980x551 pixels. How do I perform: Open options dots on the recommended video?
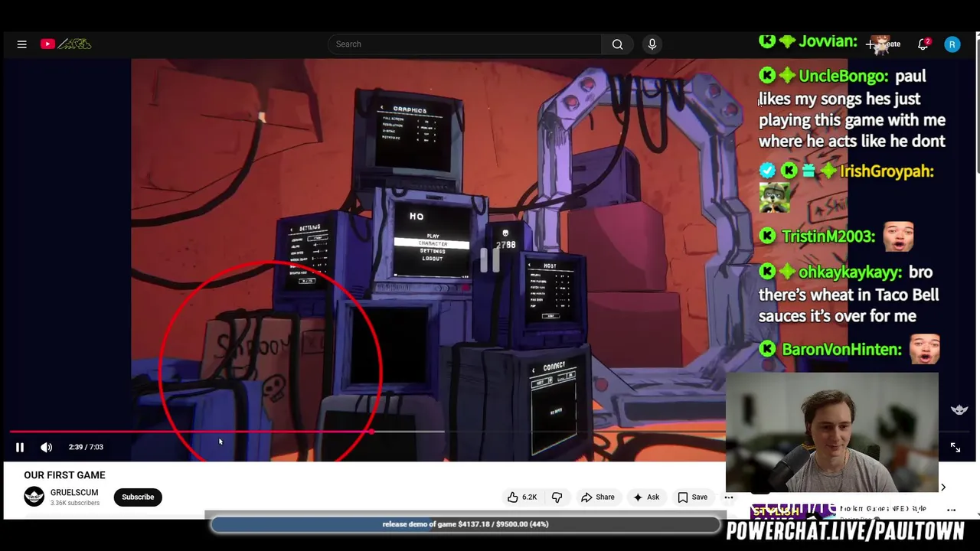tap(952, 510)
